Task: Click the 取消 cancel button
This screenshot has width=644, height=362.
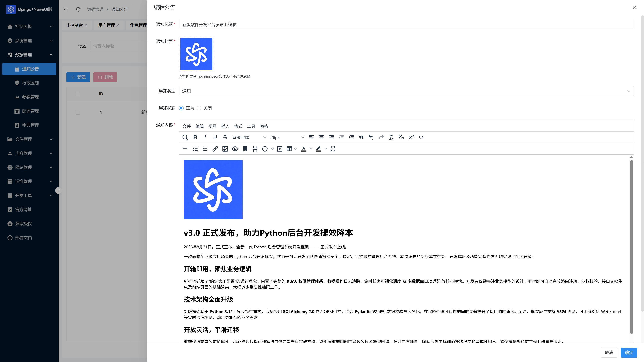Action: [x=609, y=352]
